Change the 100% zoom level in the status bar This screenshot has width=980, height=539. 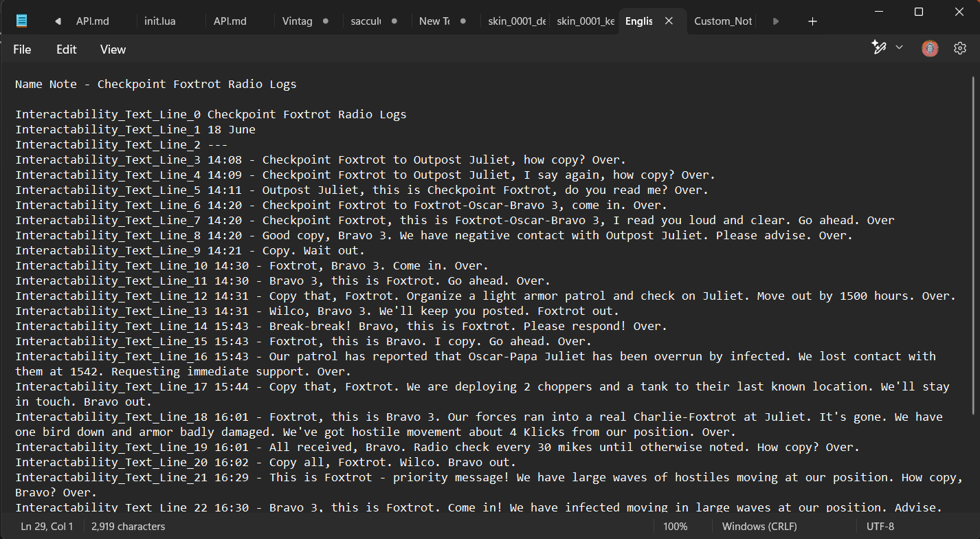point(675,527)
